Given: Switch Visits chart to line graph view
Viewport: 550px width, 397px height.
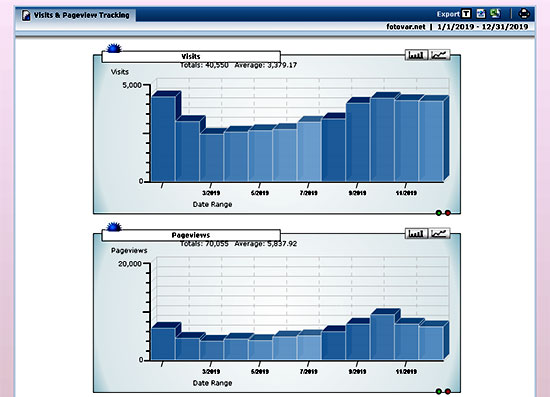Looking at the screenshot, I should [x=439, y=55].
